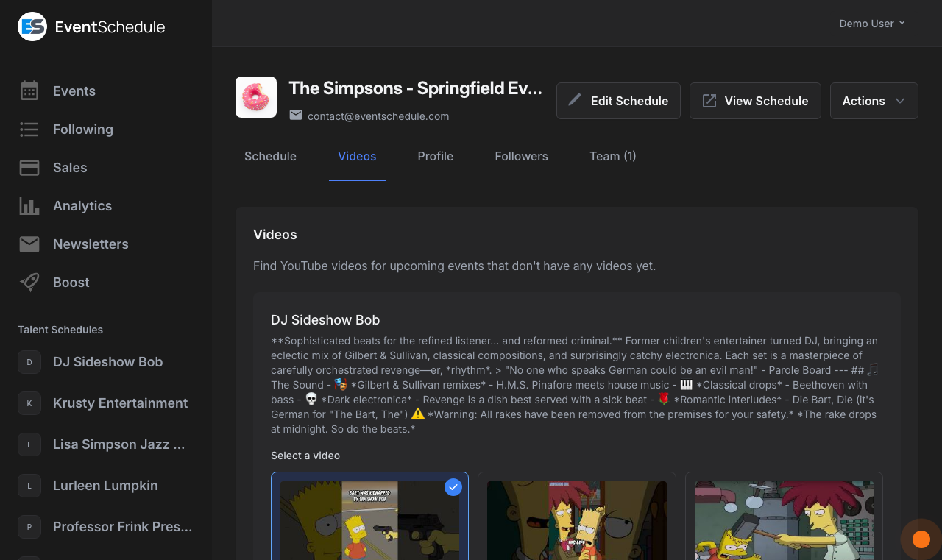
Task: Open the Profile tab
Action: point(436,156)
